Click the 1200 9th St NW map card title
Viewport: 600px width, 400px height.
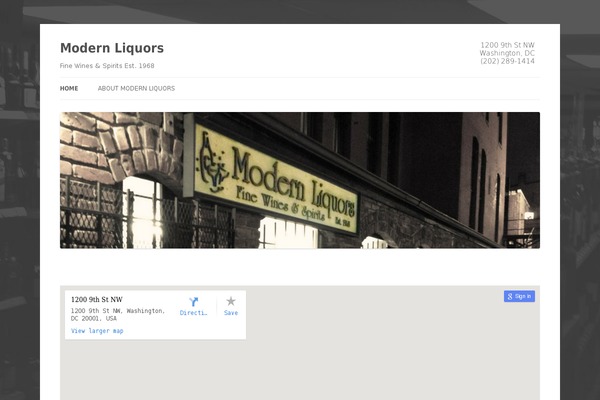(97, 299)
